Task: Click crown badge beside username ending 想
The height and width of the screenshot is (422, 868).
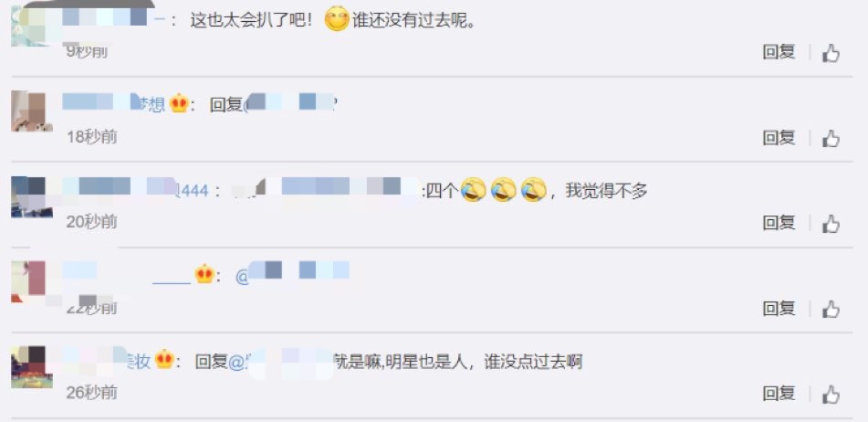Action: (180, 104)
